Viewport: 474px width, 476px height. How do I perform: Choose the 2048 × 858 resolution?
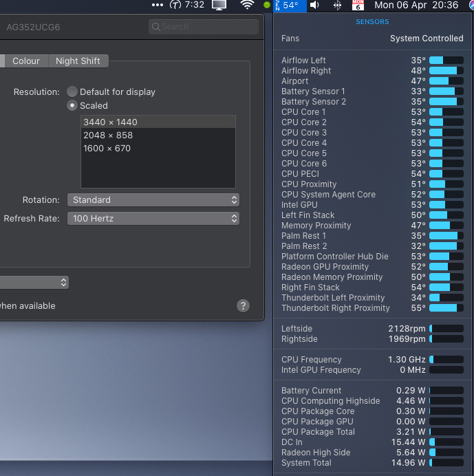pyautogui.click(x=158, y=135)
